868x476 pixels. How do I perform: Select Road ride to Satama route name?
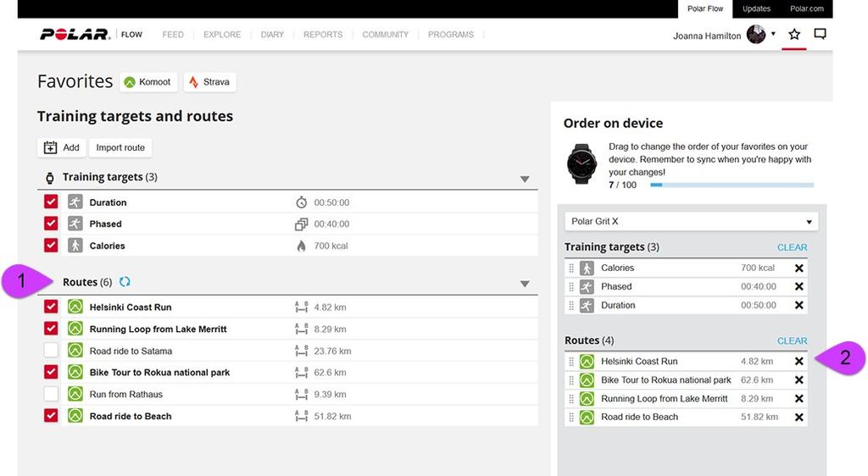[x=131, y=351]
